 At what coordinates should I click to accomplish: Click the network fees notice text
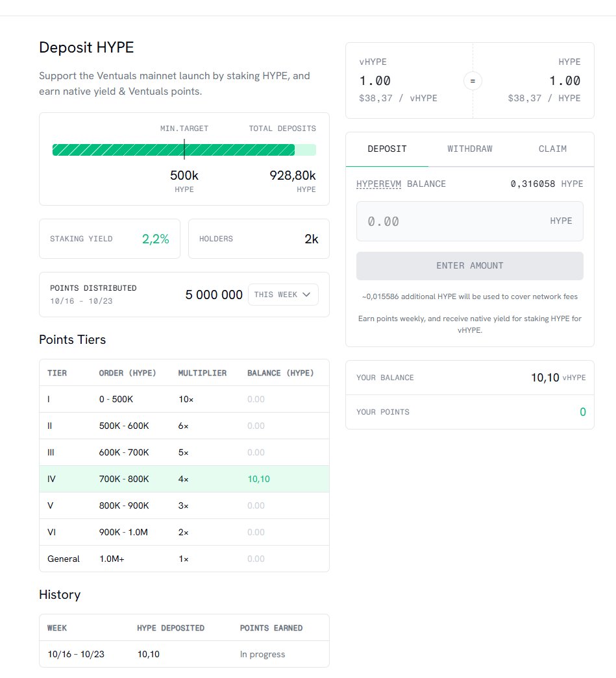[x=470, y=297]
